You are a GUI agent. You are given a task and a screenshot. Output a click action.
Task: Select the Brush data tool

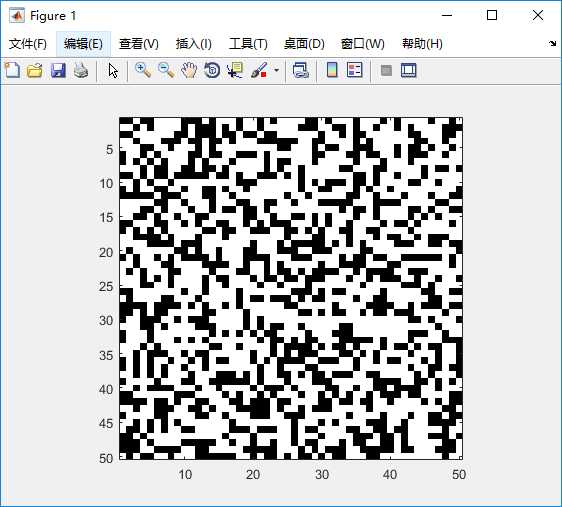259,70
